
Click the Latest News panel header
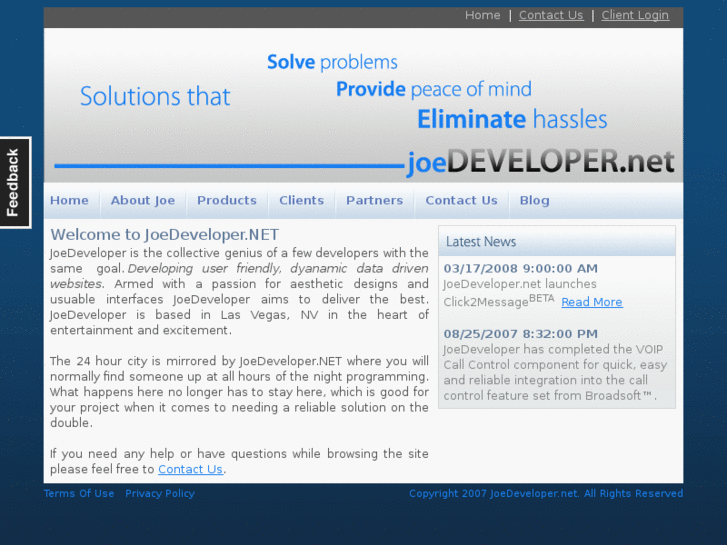tap(557, 241)
